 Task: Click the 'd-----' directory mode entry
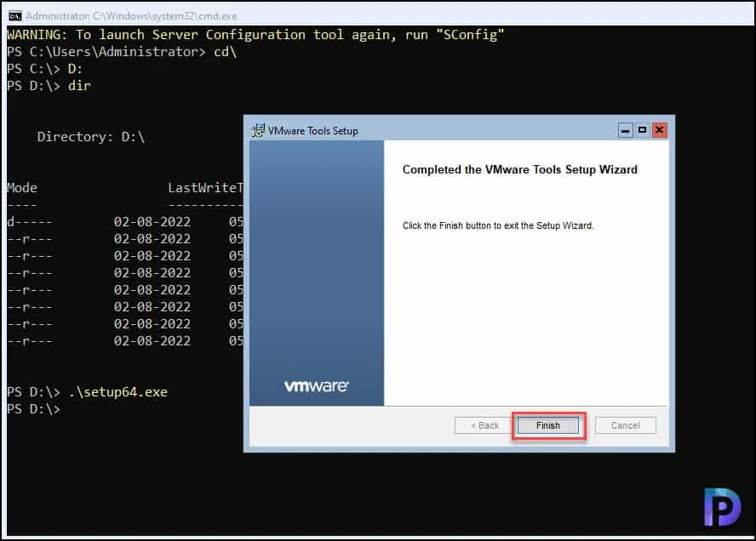[x=30, y=222]
